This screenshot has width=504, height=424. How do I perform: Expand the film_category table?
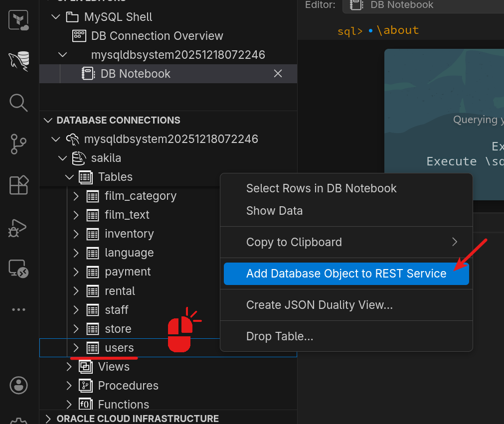76,196
